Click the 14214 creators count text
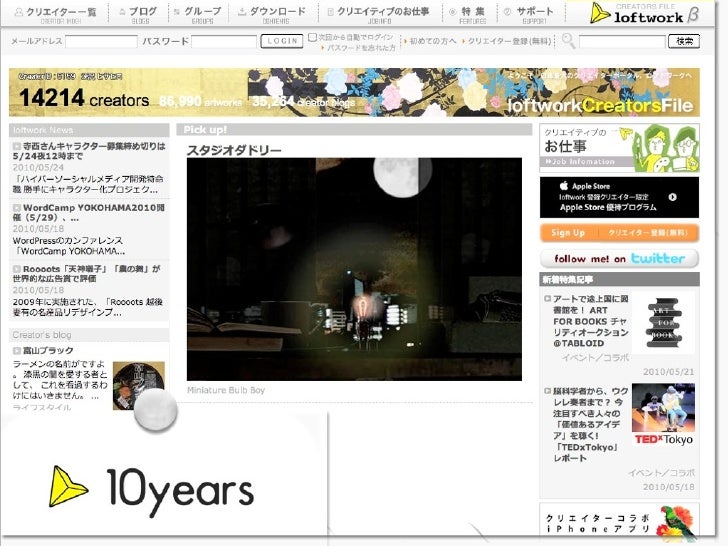The image size is (728, 546). [84, 98]
